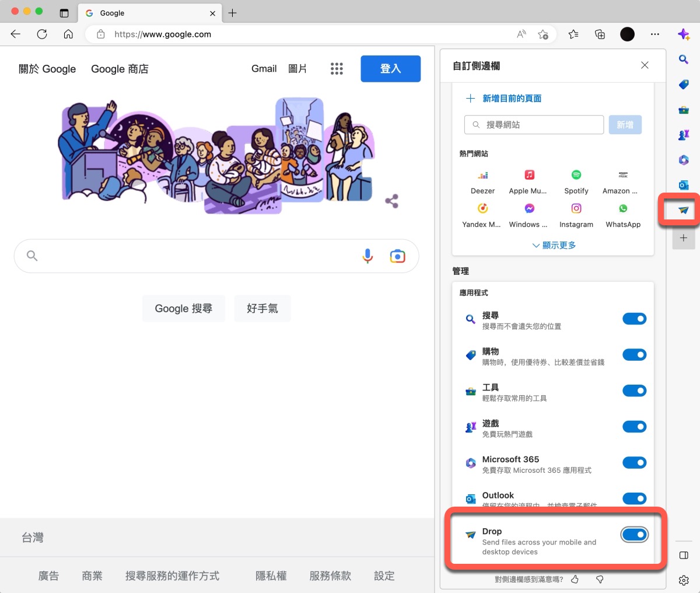The width and height of the screenshot is (700, 593).
Task: Toggle the 工具 app switch
Action: click(634, 390)
